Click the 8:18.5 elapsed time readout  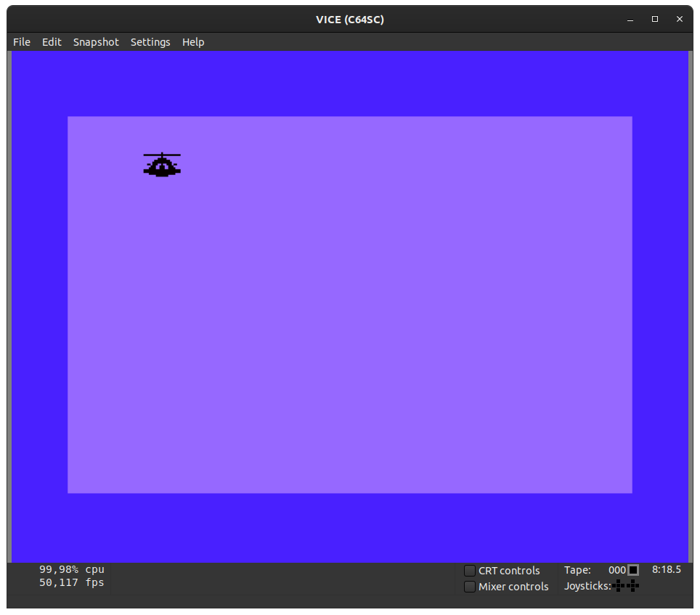click(667, 569)
